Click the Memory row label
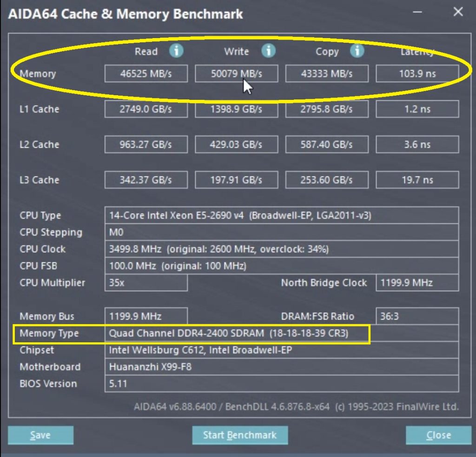The height and width of the screenshot is (457, 476). [38, 74]
